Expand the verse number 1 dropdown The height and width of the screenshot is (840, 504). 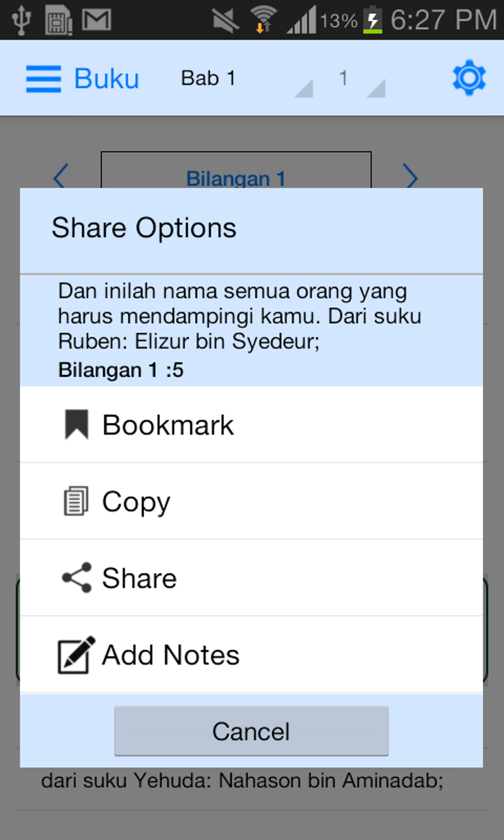click(x=361, y=79)
